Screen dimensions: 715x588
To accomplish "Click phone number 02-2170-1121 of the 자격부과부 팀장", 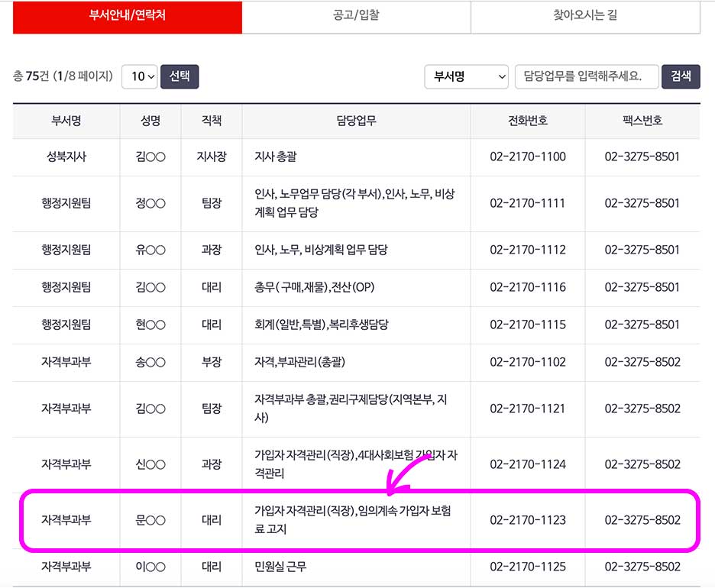I will 527,408.
